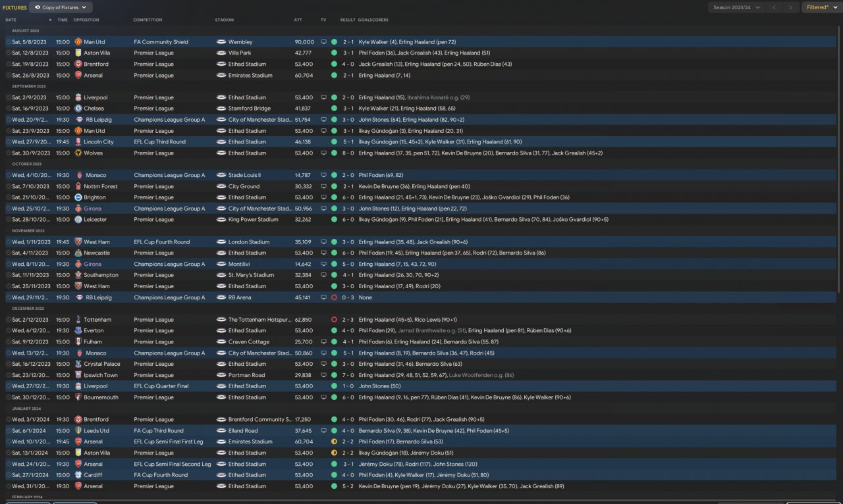Open the 0 - 3 result against RB Leipzig
Image resolution: width=843 pixels, height=504 pixels.
click(x=348, y=297)
